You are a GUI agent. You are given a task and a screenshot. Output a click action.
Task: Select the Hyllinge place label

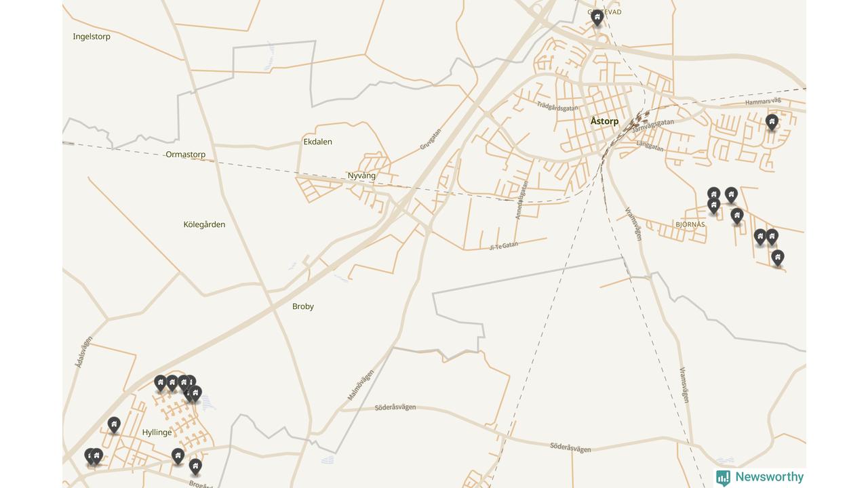tap(157, 432)
